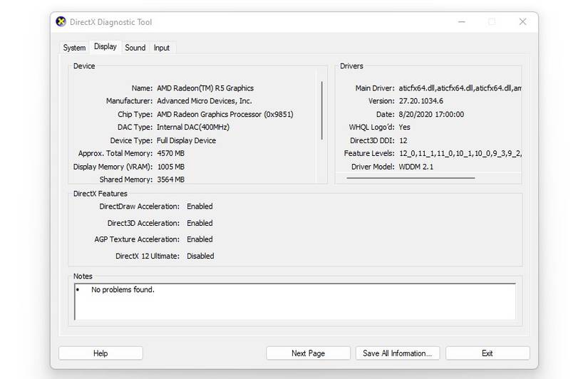Screen dimensions: 588x379
Task: Minimize the DirectX Diagnostic Tool window
Action: tap(462, 22)
